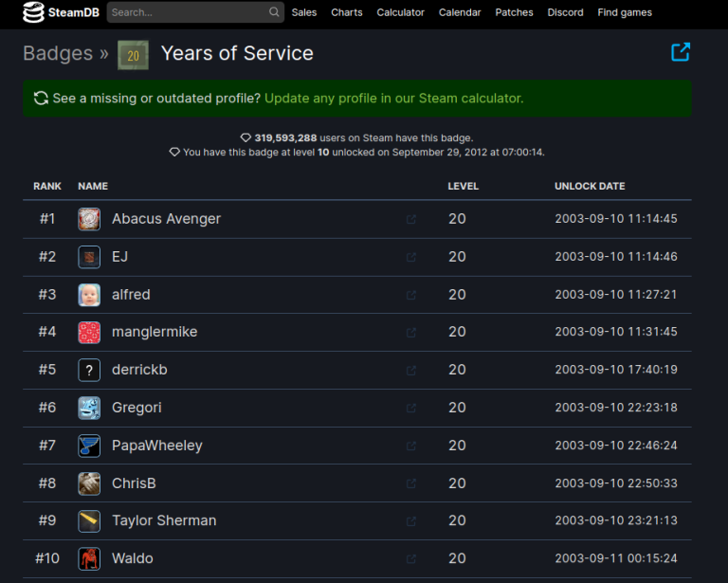Open Taylor Sherman profile name link

[164, 520]
